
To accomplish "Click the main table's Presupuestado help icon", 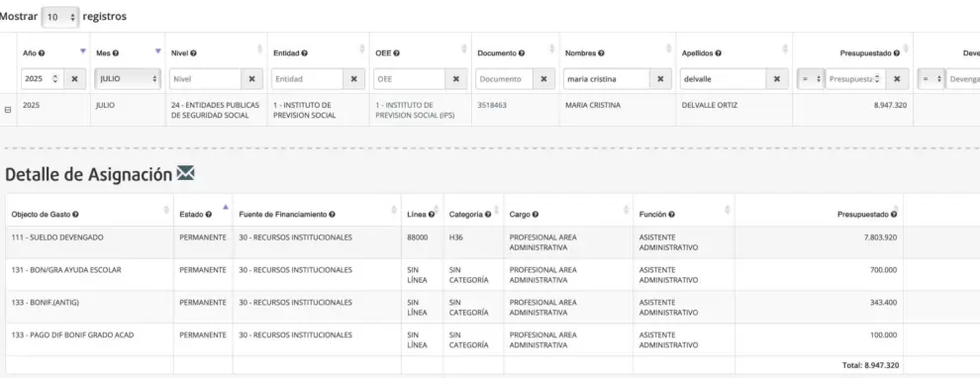I will coord(896,53).
